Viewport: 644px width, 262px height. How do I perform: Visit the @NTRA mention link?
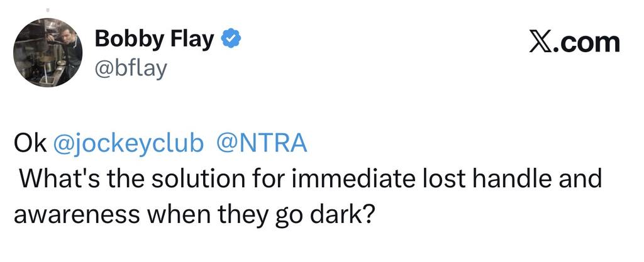(261, 144)
